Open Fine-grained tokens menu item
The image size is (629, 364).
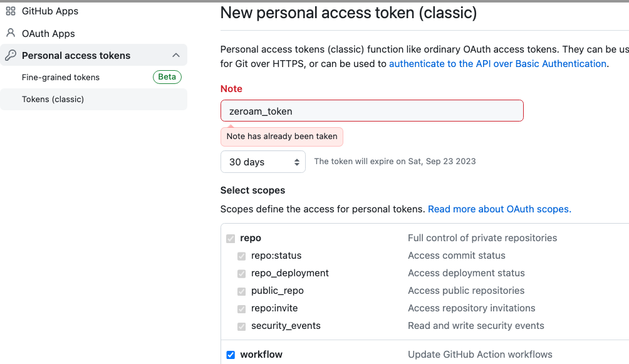pos(61,77)
